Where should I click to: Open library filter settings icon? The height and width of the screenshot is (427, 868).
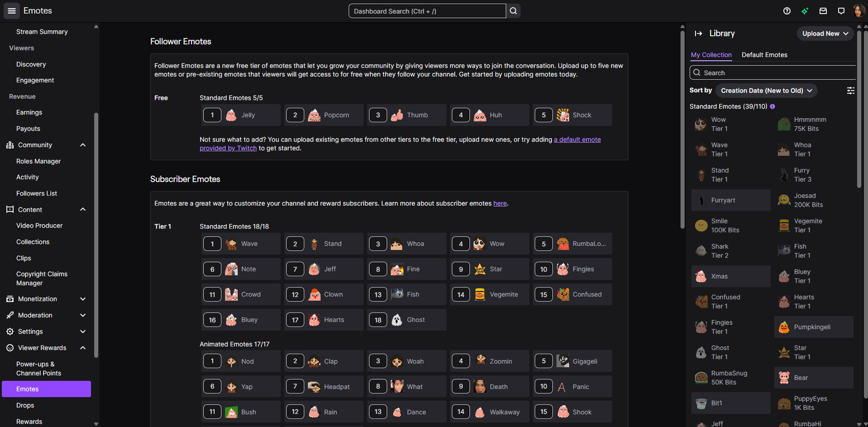pyautogui.click(x=851, y=91)
